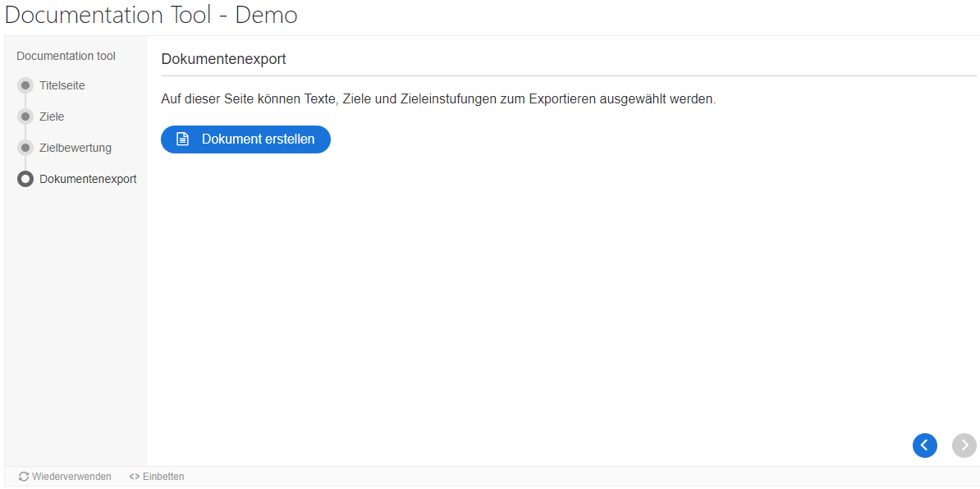980x489 pixels.
Task: Open the Ziele page via the sidebar
Action: coord(52,117)
